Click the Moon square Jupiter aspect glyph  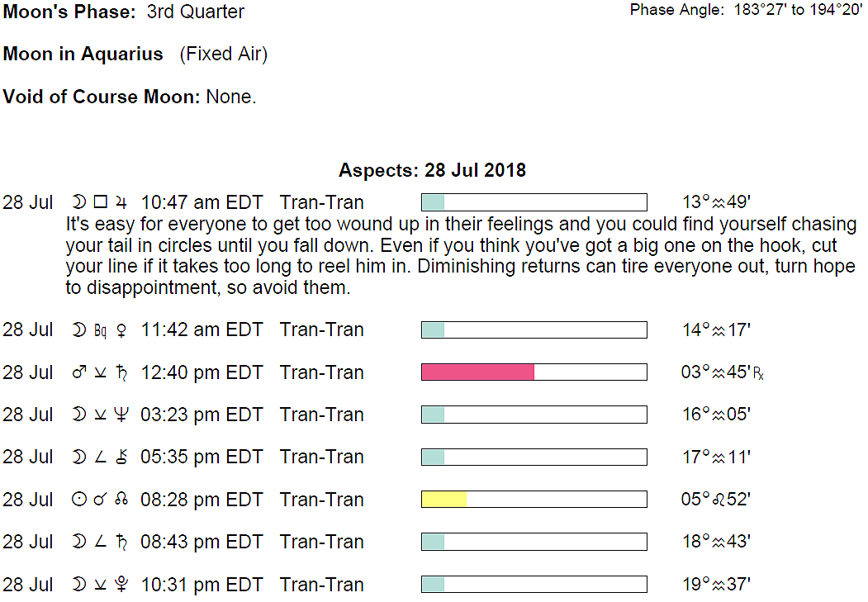tap(101, 202)
